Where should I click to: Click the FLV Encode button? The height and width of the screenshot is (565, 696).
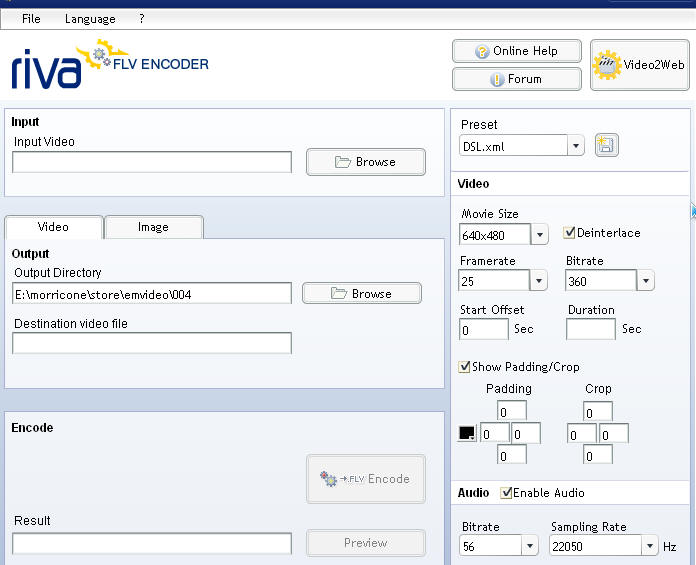coord(366,479)
